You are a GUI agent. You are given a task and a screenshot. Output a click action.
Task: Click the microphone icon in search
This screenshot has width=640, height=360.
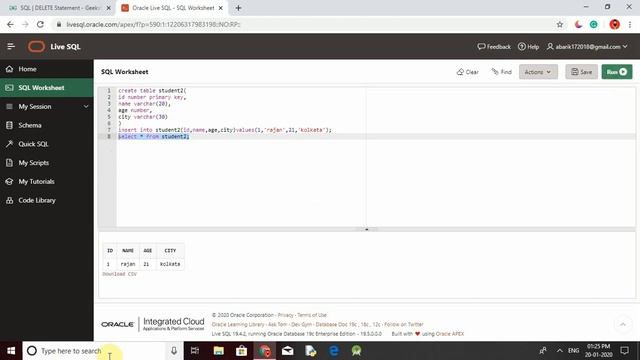pyautogui.click(x=174, y=351)
